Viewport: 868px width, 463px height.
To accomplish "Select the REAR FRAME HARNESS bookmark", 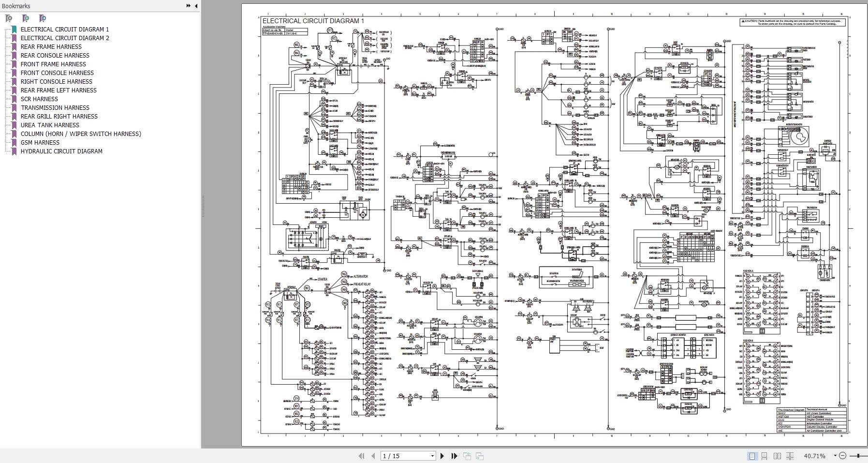I will coord(51,47).
